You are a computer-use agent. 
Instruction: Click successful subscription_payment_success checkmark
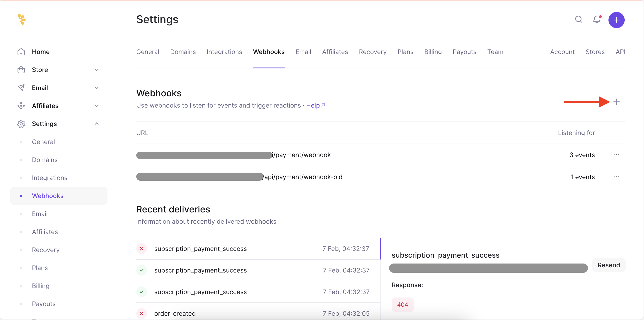point(142,270)
